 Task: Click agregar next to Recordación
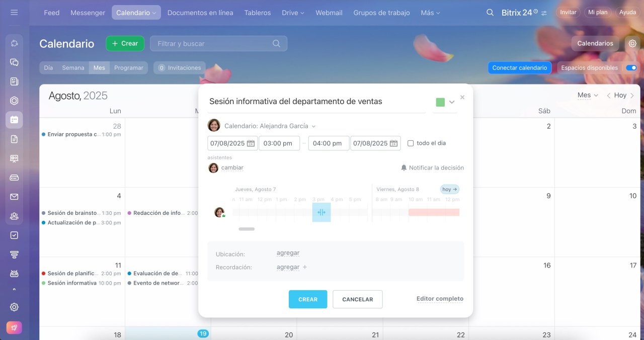tap(288, 267)
